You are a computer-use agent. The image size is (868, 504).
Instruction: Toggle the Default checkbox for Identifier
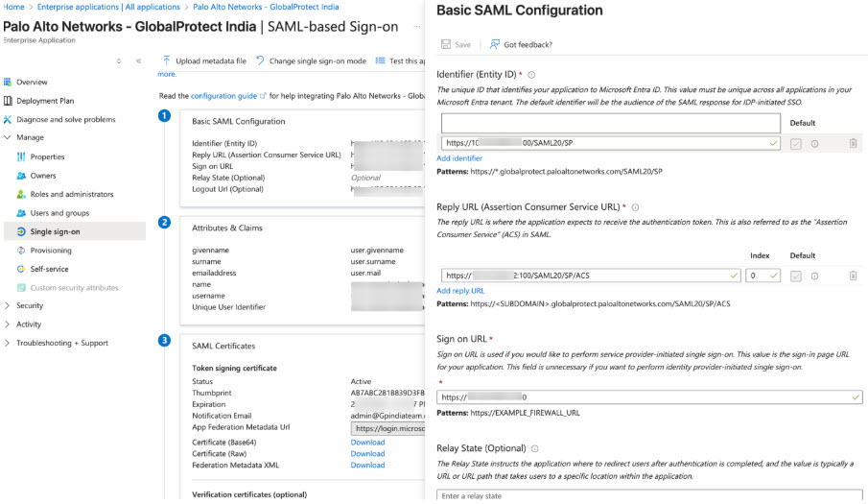795,144
